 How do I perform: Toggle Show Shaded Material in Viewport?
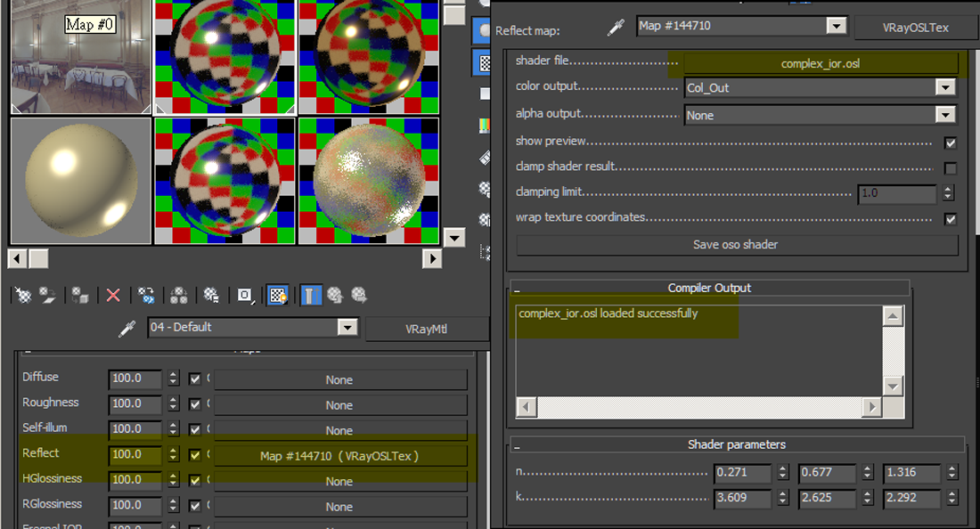point(277,295)
